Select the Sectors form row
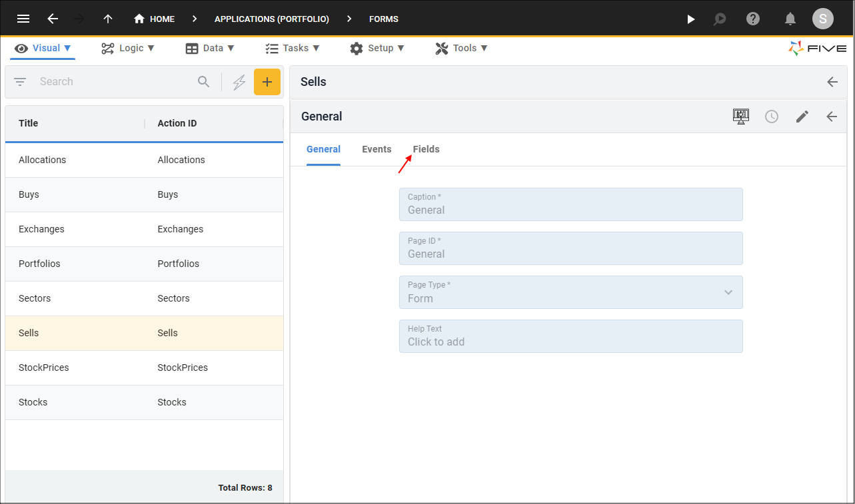This screenshot has width=855, height=504. click(x=144, y=298)
